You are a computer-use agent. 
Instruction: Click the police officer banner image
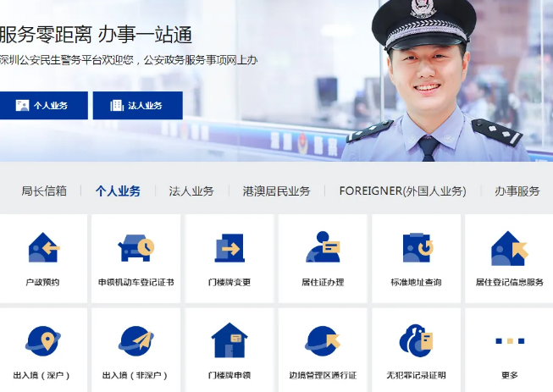pos(434,80)
